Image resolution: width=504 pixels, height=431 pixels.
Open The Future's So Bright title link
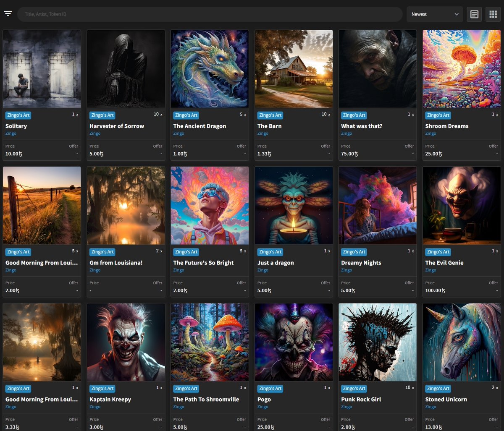tap(204, 263)
